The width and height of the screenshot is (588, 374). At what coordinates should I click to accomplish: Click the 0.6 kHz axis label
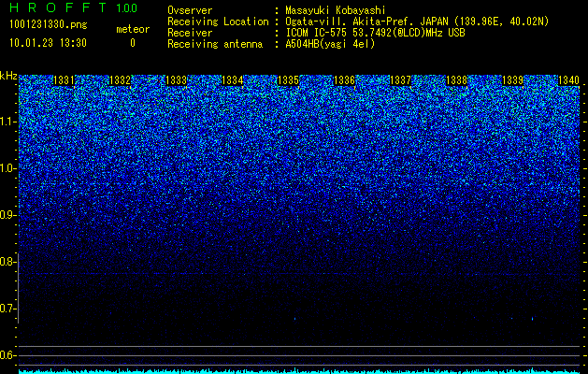pyautogui.click(x=7, y=355)
